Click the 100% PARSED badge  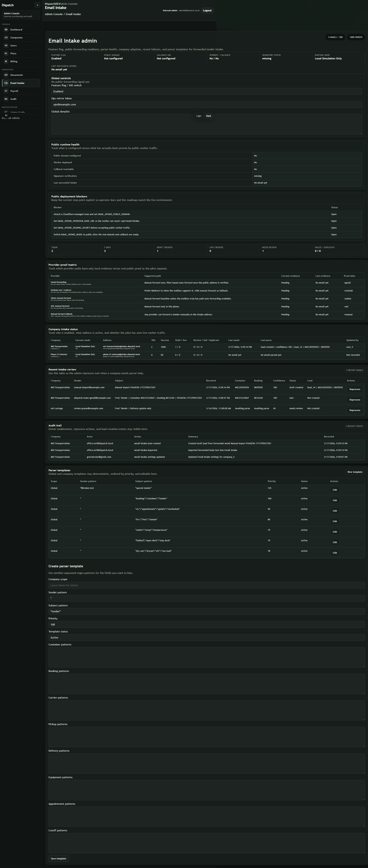(356, 37)
